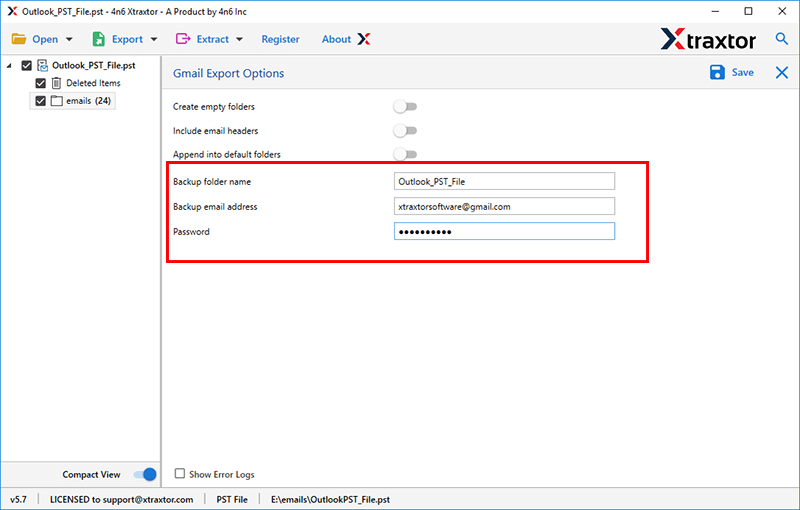Open the Open menu label
The image size is (800, 510).
coord(45,39)
